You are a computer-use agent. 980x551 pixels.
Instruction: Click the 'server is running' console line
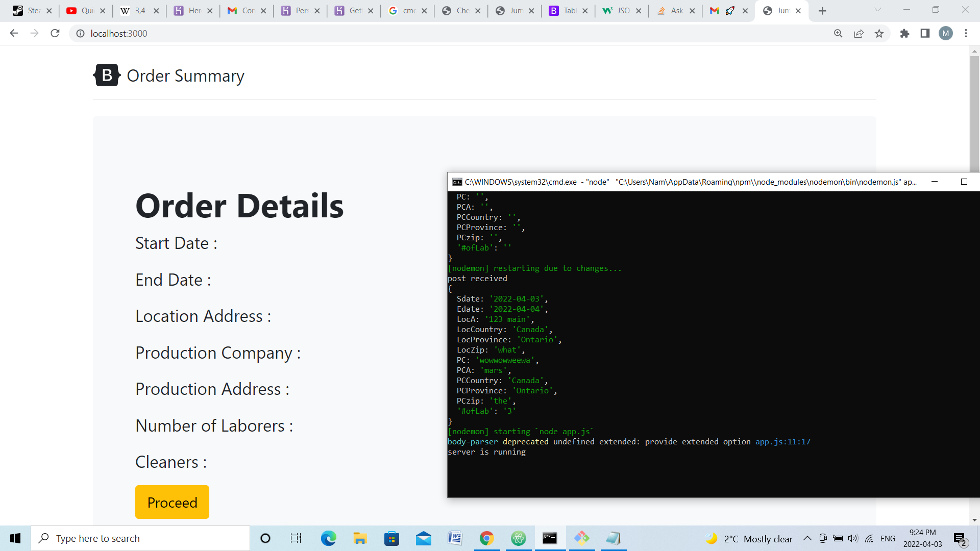486,452
